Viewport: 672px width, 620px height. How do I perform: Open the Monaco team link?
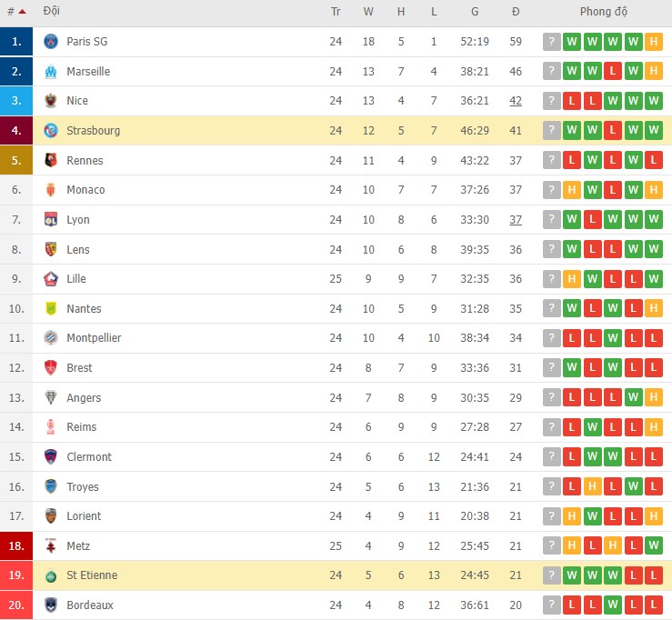(x=85, y=190)
